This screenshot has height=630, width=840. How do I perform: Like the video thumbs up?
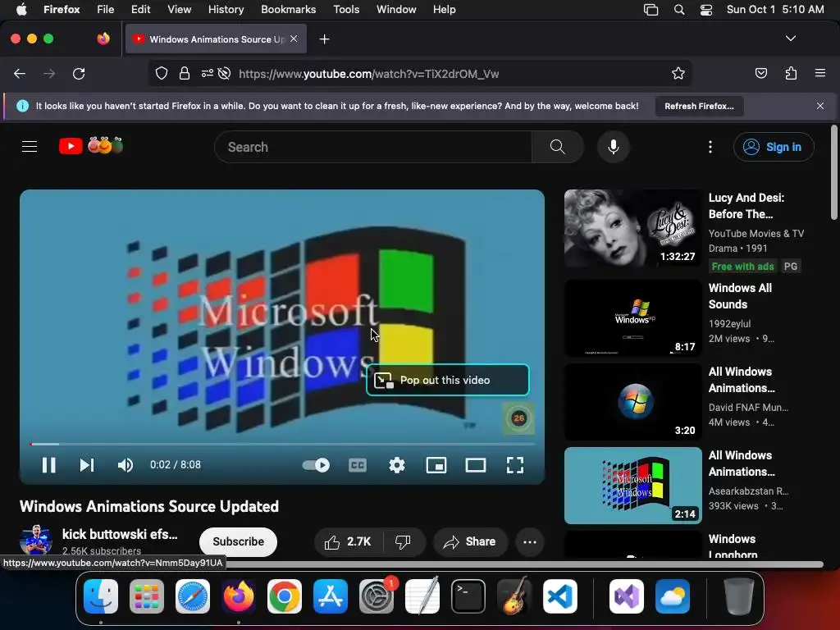click(348, 541)
